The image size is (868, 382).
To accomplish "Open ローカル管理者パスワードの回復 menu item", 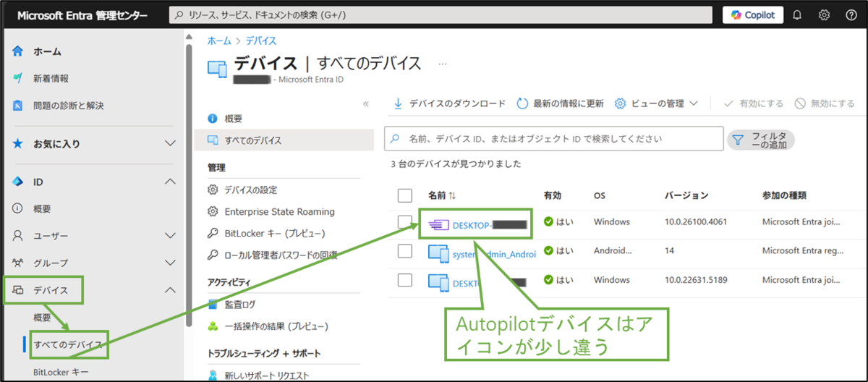I will tap(281, 255).
